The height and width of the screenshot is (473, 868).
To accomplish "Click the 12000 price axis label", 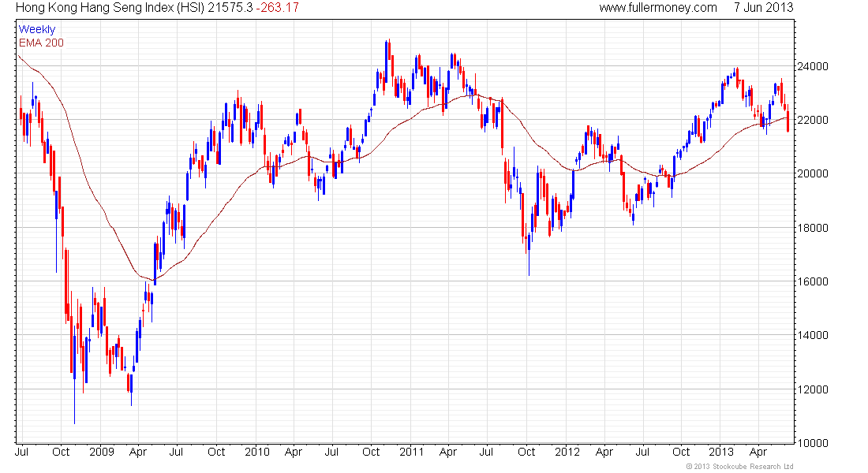I will click(812, 389).
